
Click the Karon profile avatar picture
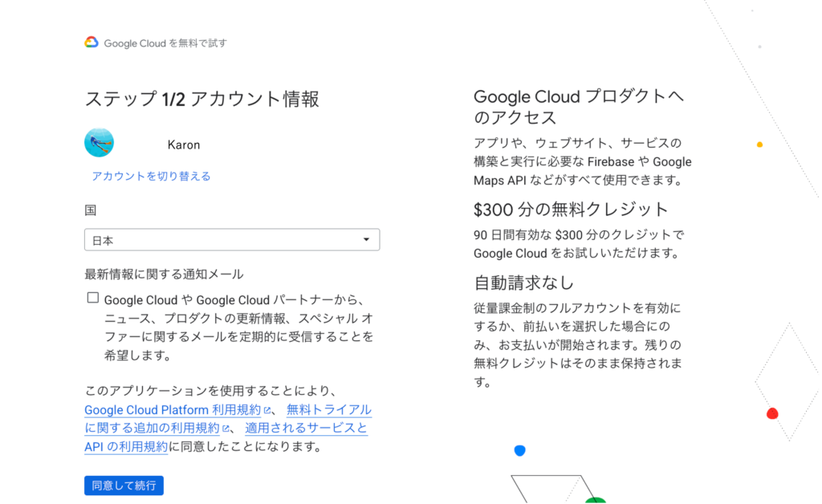click(x=99, y=143)
